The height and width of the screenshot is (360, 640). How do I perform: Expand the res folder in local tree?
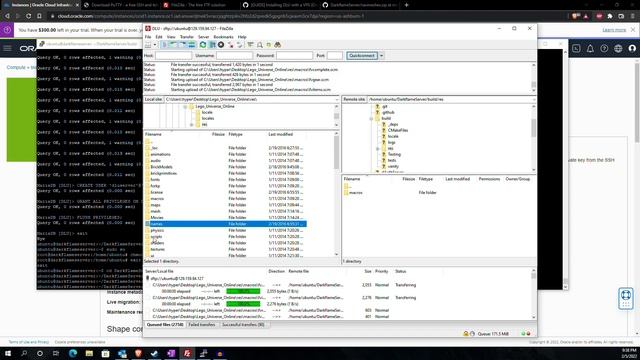pos(191,124)
